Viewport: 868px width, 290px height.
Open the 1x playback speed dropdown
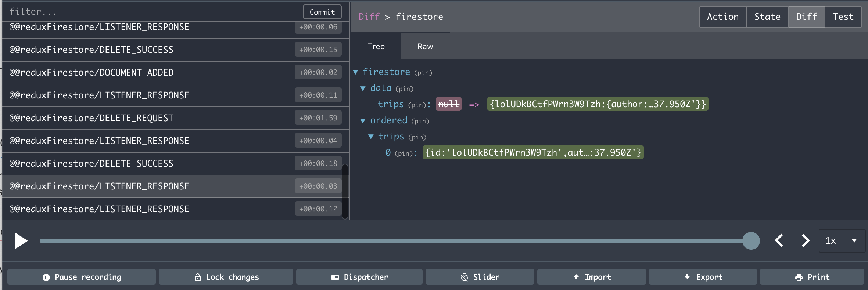point(841,241)
